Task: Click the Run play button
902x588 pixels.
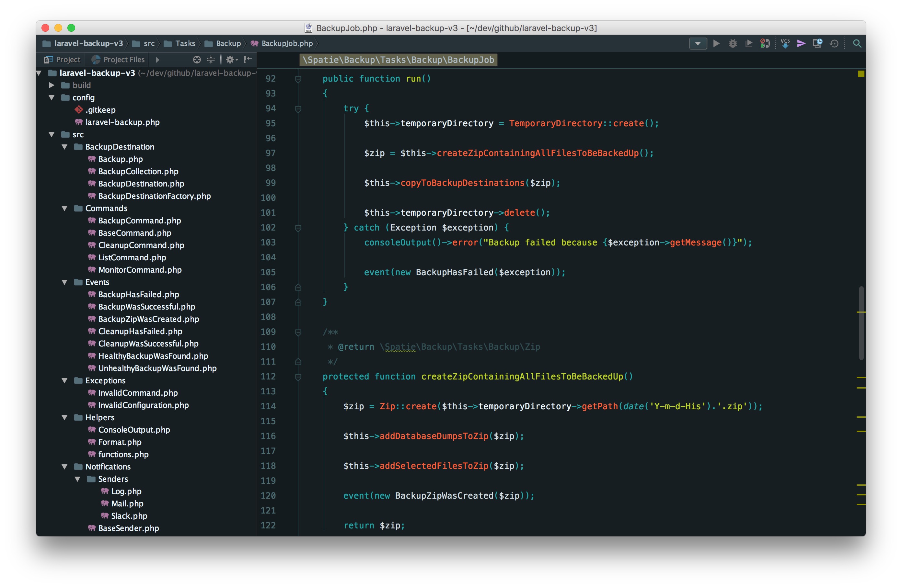Action: pyautogui.click(x=716, y=44)
